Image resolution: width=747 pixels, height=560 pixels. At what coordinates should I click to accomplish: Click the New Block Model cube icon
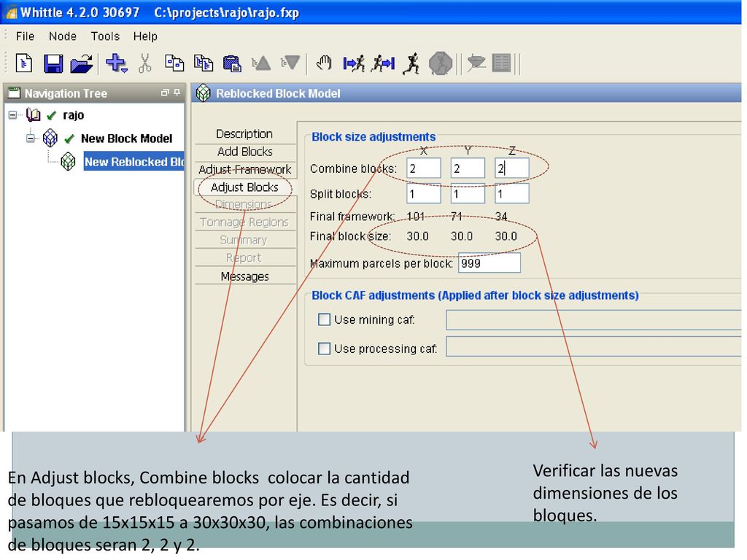[x=50, y=138]
